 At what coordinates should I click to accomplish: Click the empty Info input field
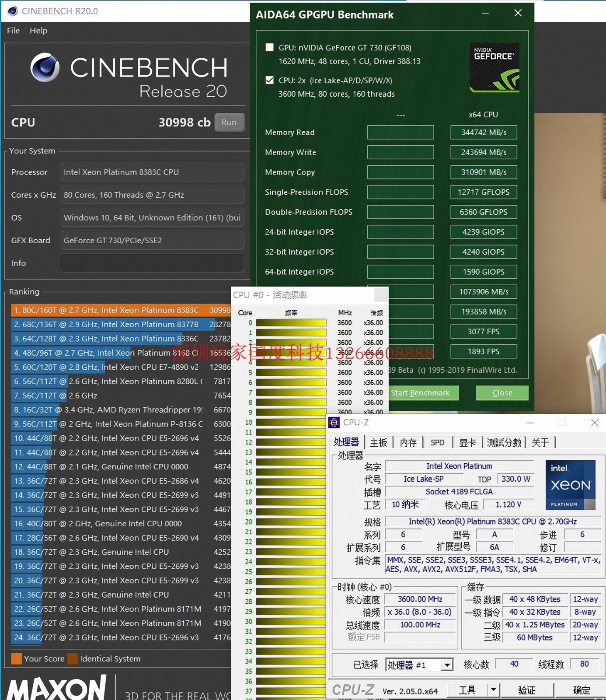click(152, 263)
